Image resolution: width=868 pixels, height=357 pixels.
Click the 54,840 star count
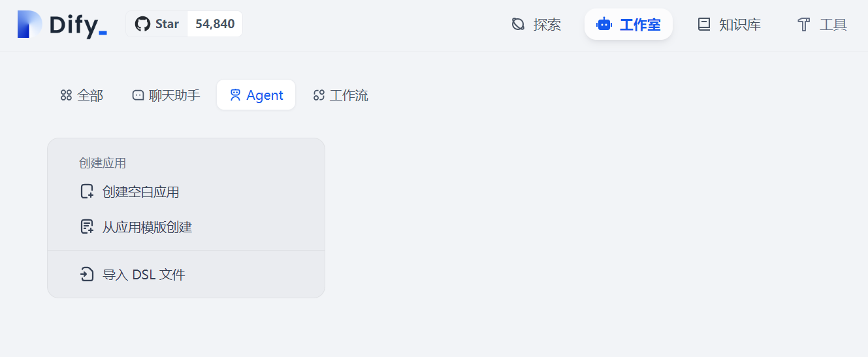(x=215, y=24)
